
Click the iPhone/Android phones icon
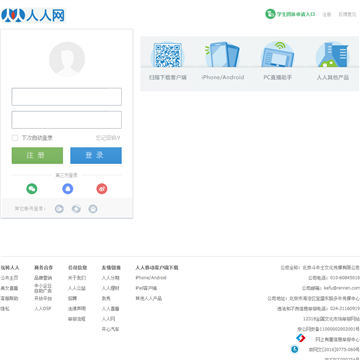coord(222,55)
